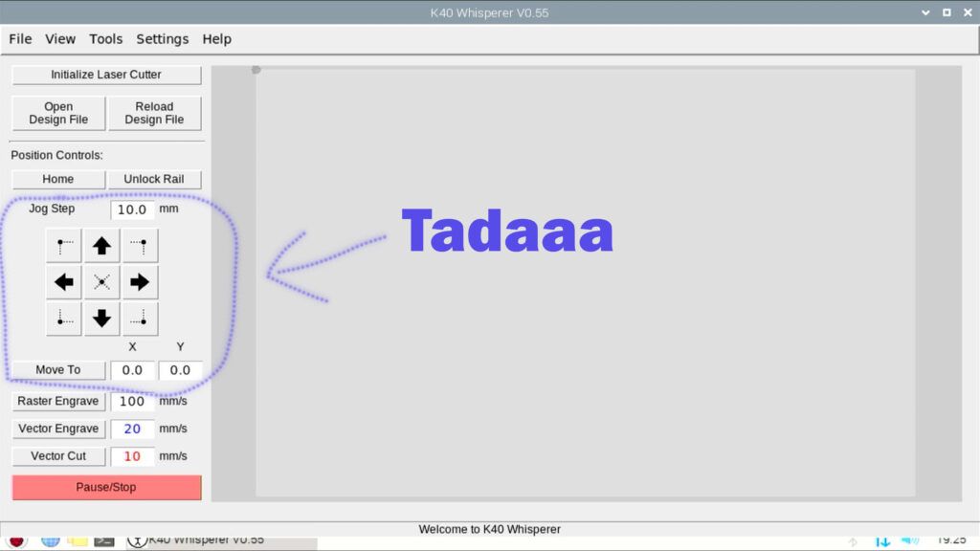Click the window title dropdown arrow
This screenshot has height=551, width=980.
pyautogui.click(x=925, y=12)
